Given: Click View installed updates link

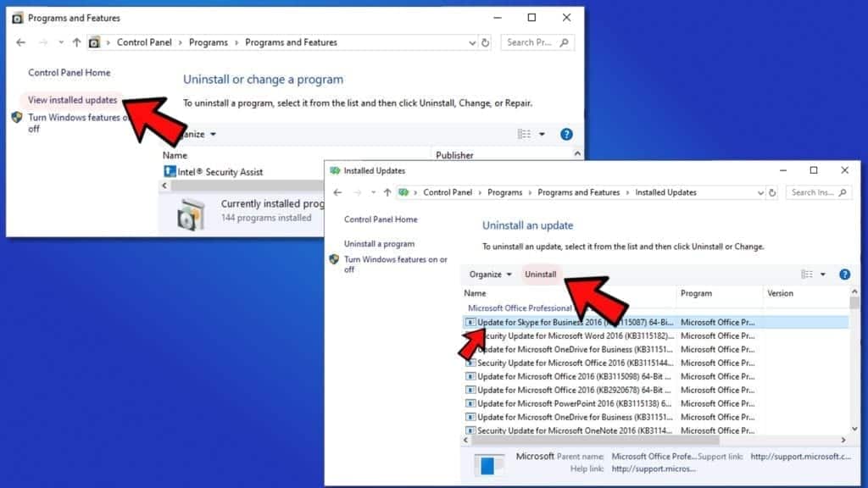Looking at the screenshot, I should [73, 100].
